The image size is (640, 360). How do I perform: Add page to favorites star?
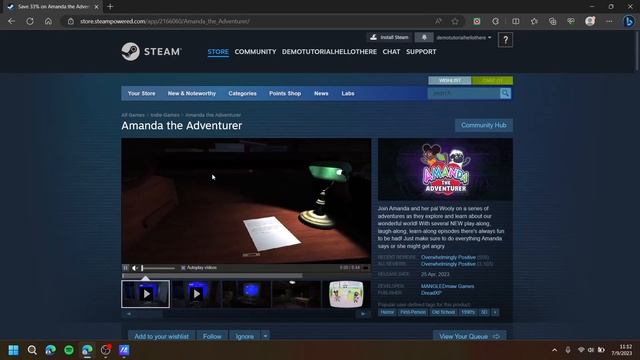point(455,21)
